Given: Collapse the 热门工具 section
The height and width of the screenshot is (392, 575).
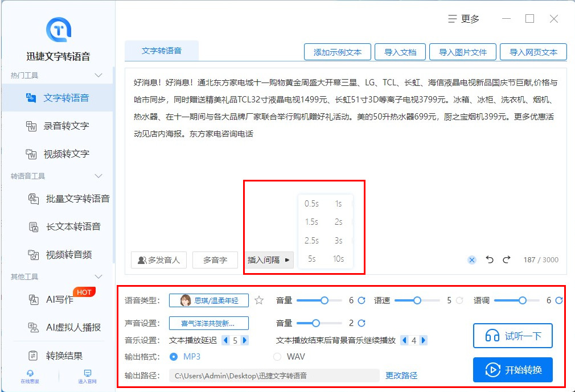Looking at the screenshot, I should (98, 75).
